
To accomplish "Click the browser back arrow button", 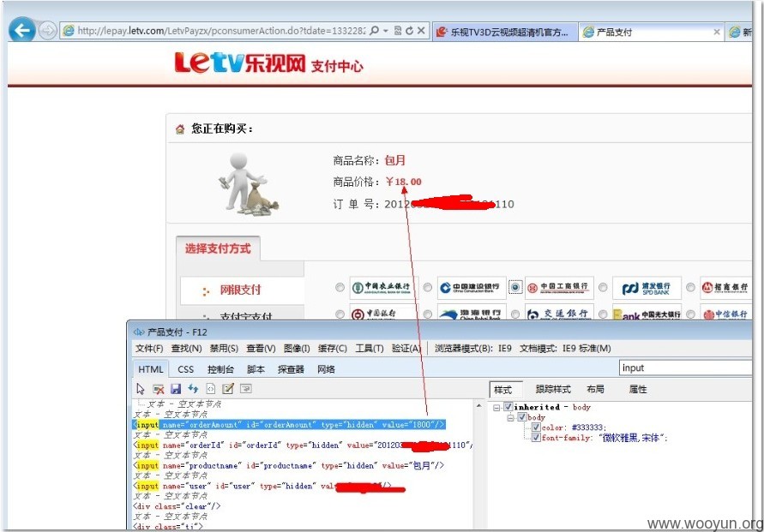I will [x=22, y=31].
